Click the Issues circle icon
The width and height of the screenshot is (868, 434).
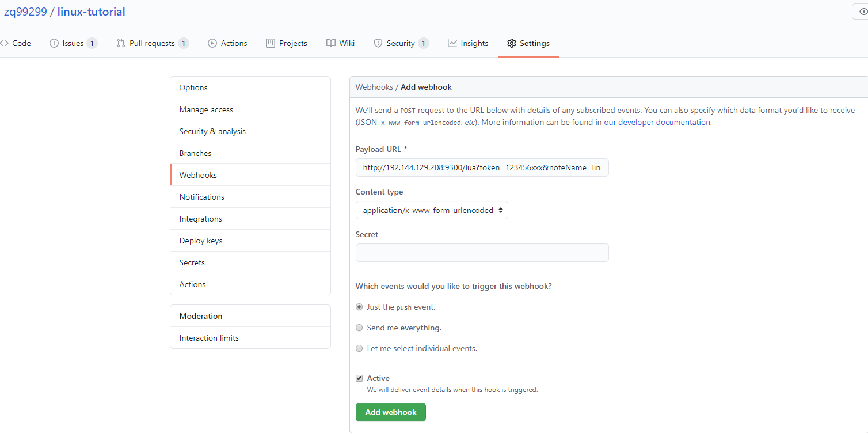pos(54,43)
